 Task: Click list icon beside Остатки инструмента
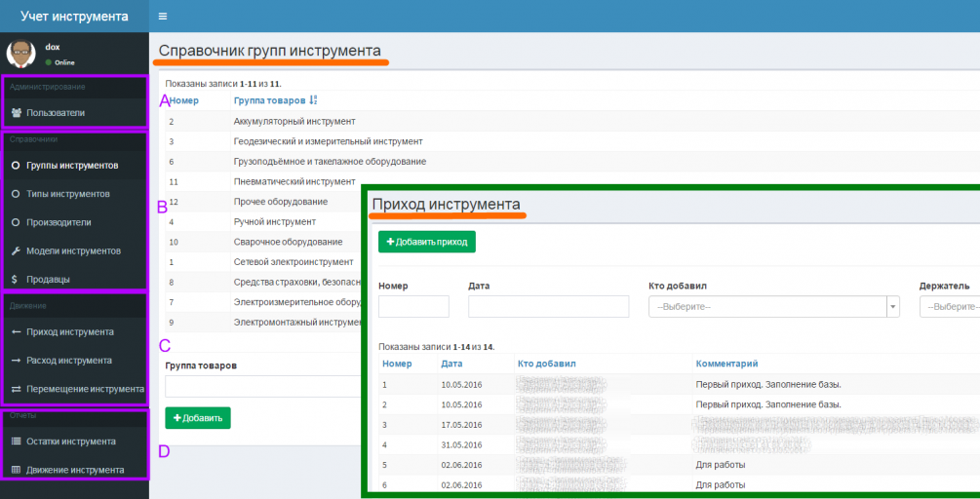[x=17, y=441]
